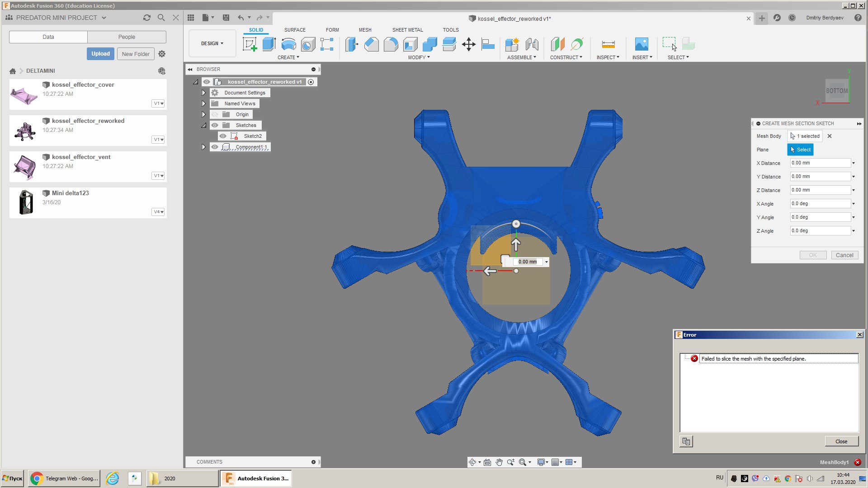Click the Save icon in the top bar
The height and width of the screenshot is (488, 868).
click(226, 18)
